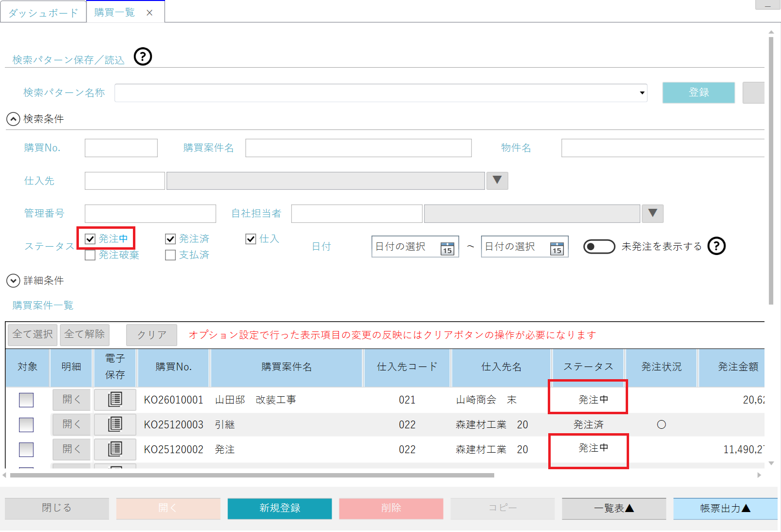Image resolution: width=781 pixels, height=532 pixels.
Task: Open electronic save document for KO25120003
Action: [115, 424]
